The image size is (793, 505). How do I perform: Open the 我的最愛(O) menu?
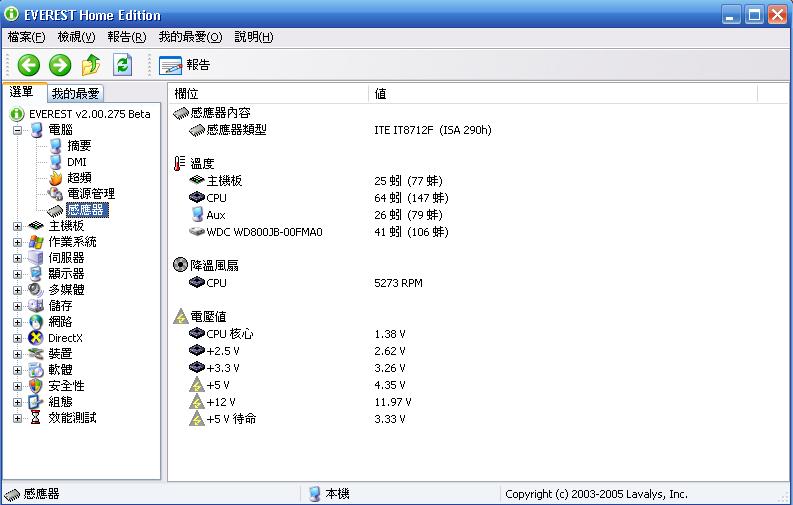pos(190,37)
